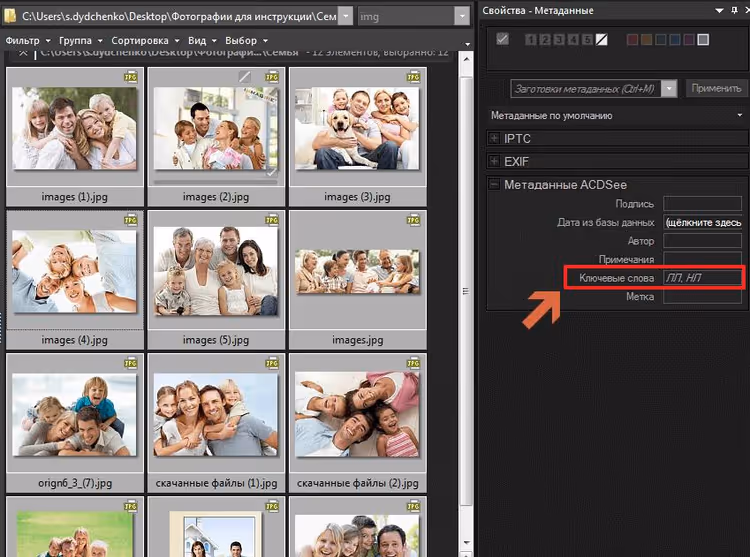Click the Применить button

[x=717, y=88]
